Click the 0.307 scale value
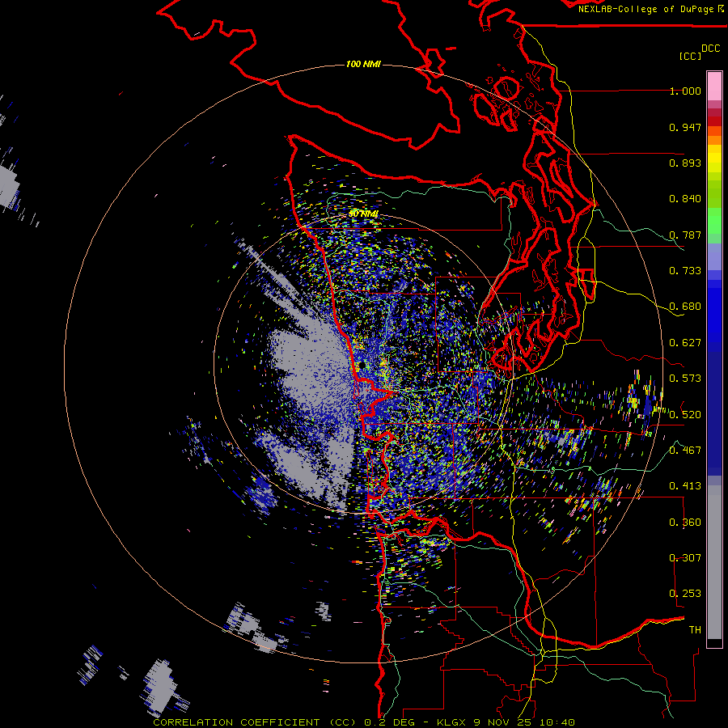 pos(685,557)
